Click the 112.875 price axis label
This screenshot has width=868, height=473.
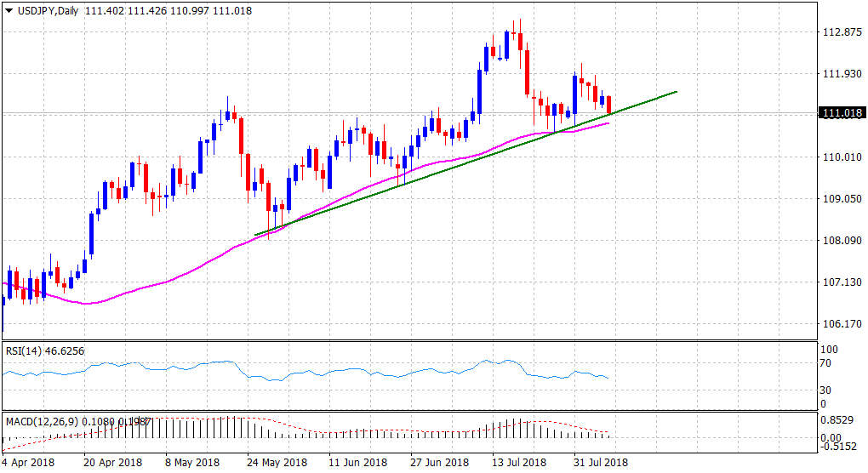(841, 32)
